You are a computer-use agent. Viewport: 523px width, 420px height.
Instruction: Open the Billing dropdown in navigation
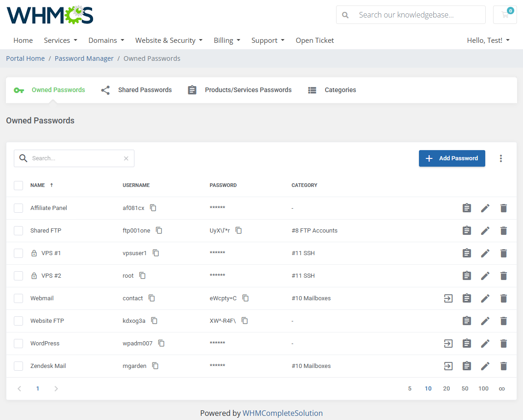pyautogui.click(x=227, y=41)
